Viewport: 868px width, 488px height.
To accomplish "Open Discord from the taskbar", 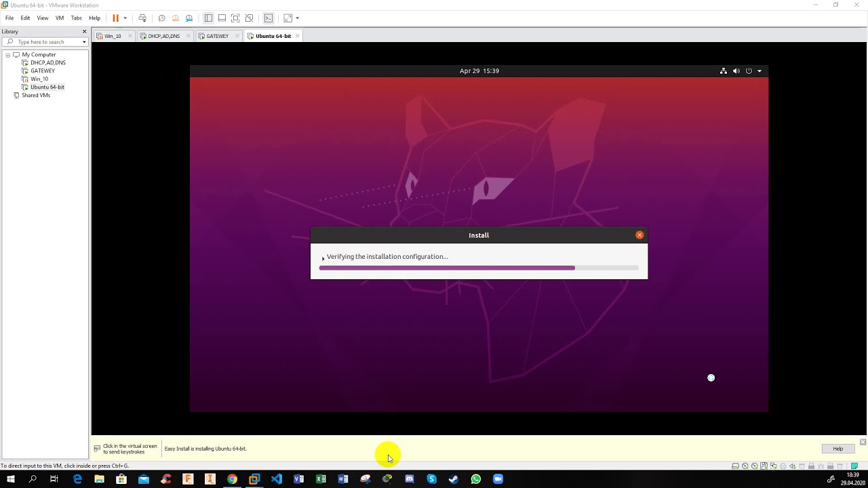I will [x=410, y=479].
